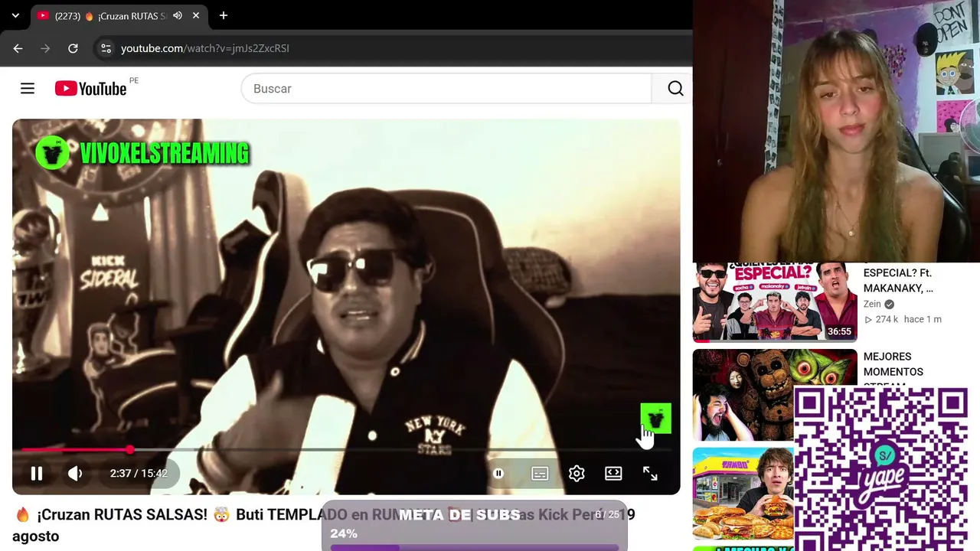Pause the YouTube video

coord(36,474)
